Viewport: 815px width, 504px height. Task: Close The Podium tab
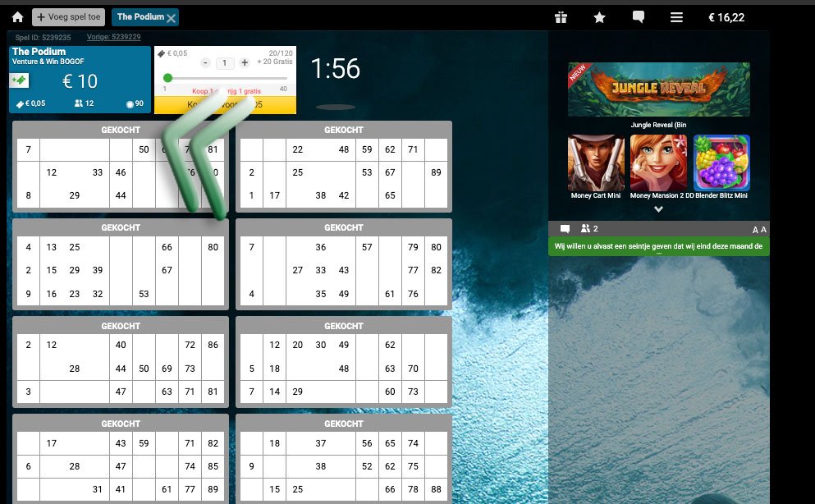coord(171,18)
